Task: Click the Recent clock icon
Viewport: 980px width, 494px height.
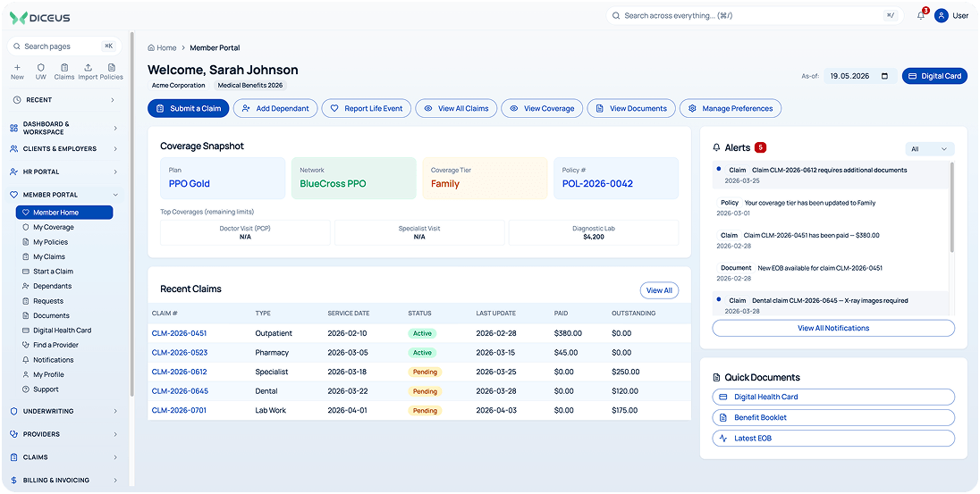Action: 17,100
